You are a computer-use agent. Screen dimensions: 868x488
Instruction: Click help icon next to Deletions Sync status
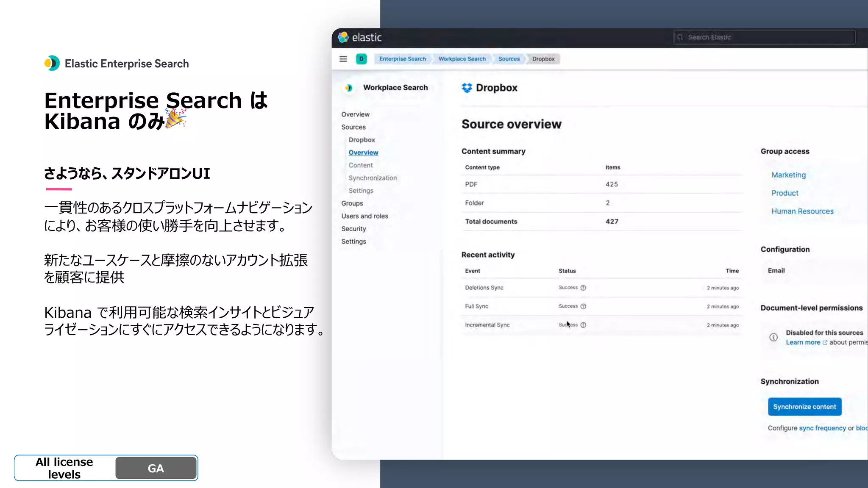[x=583, y=288]
